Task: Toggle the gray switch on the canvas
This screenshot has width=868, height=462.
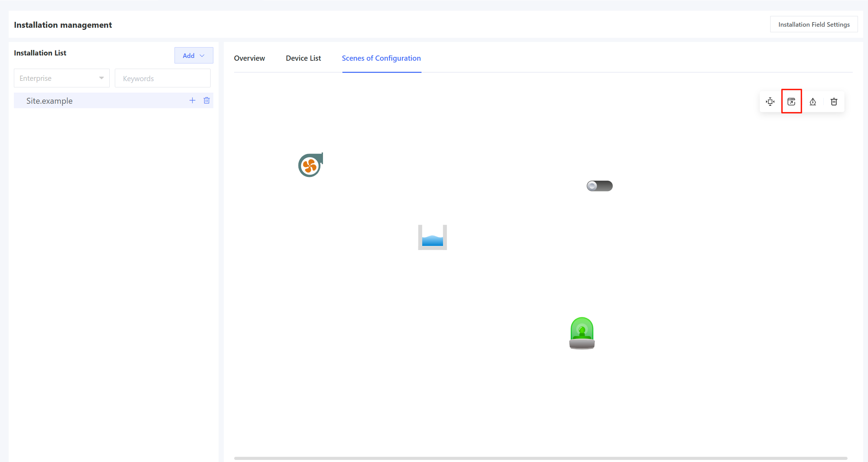Action: pos(599,186)
